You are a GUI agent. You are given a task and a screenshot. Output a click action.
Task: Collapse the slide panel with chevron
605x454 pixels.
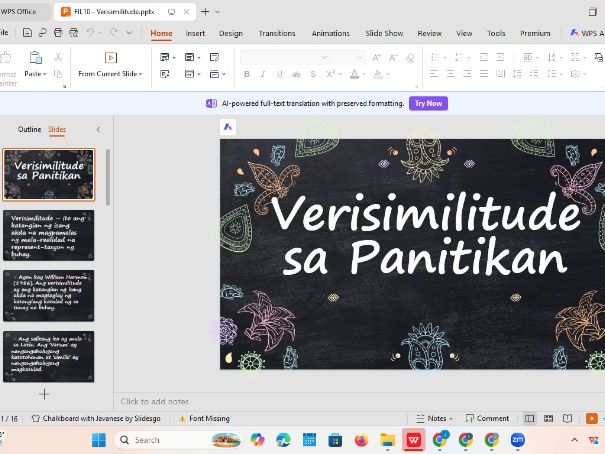98,130
